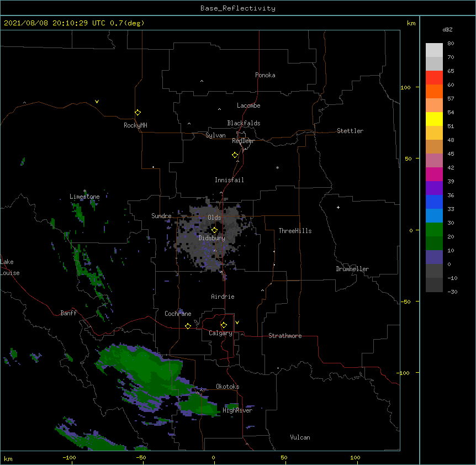
Task: Click the RedDeer city label
Action: [243, 141]
